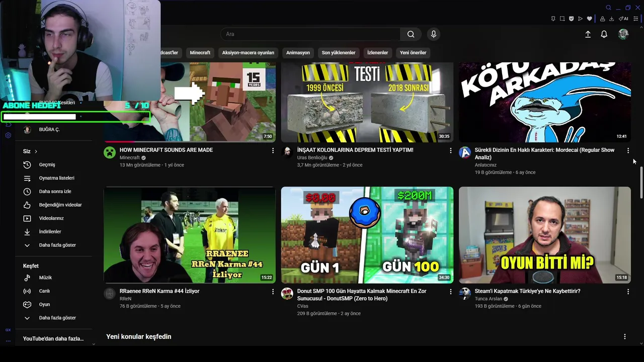Viewport: 644px width, 362px height.
Task: Open Tunca Arslan channel avatar
Action: coord(465,294)
